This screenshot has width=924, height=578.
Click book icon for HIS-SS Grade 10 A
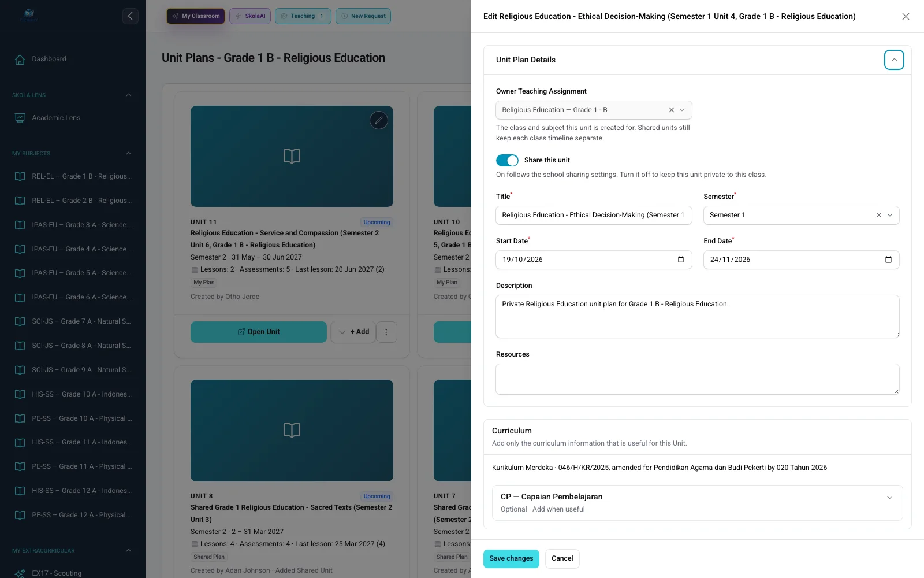pos(20,394)
